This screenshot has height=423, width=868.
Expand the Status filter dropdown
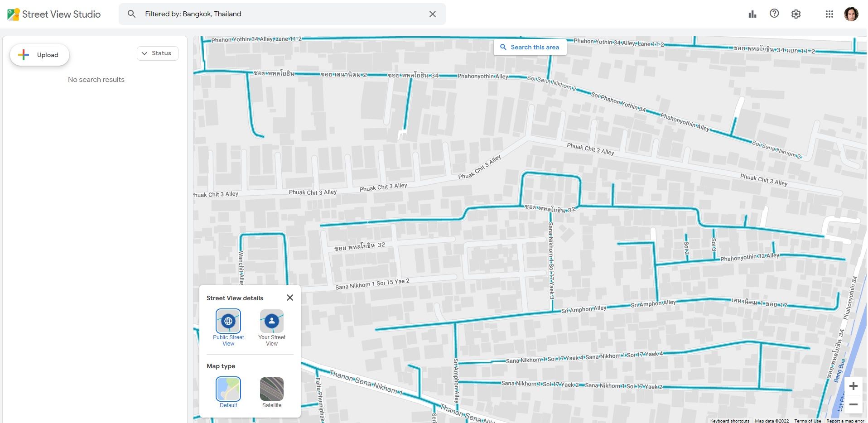click(x=157, y=53)
